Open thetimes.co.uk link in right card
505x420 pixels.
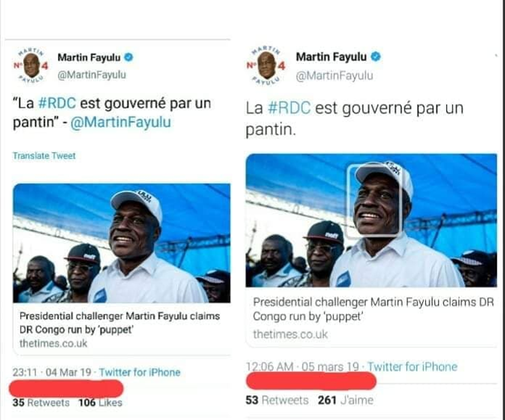pos(290,334)
